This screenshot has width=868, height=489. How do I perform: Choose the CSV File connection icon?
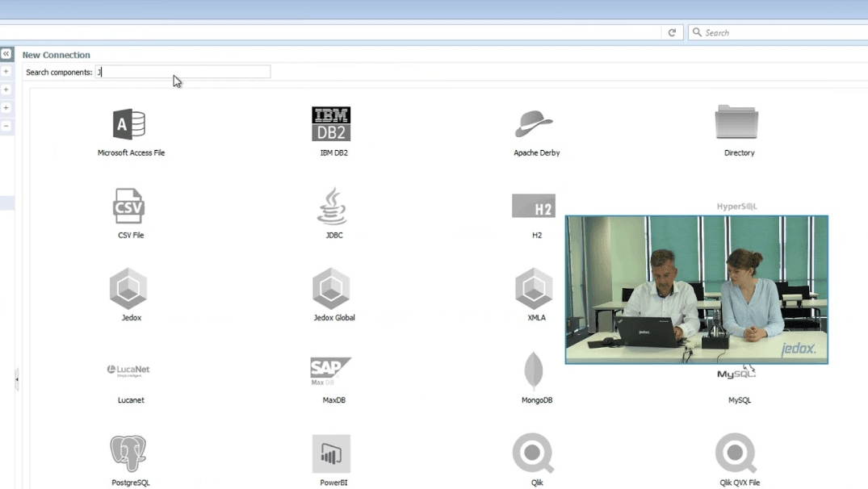coord(128,206)
